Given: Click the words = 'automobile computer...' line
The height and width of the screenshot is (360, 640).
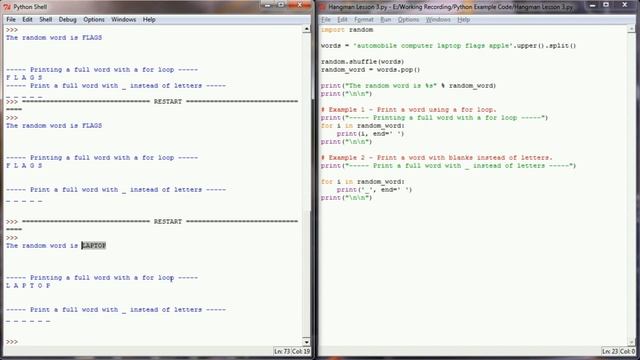Looking at the screenshot, I should [x=448, y=46].
